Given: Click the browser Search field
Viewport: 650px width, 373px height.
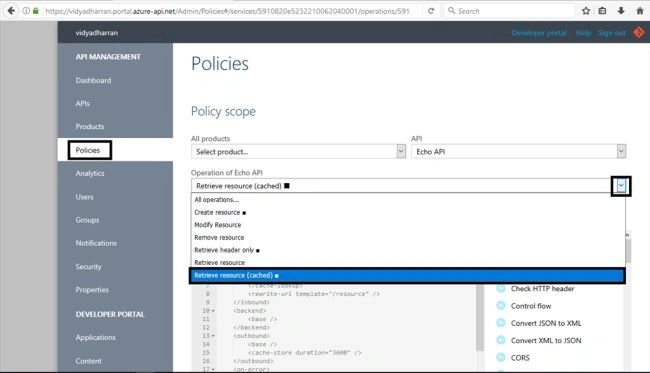Looking at the screenshot, I should tap(510, 11).
